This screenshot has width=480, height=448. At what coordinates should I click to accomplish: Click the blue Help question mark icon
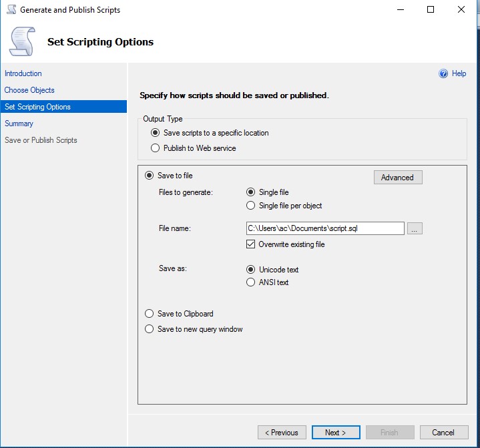[x=443, y=74]
